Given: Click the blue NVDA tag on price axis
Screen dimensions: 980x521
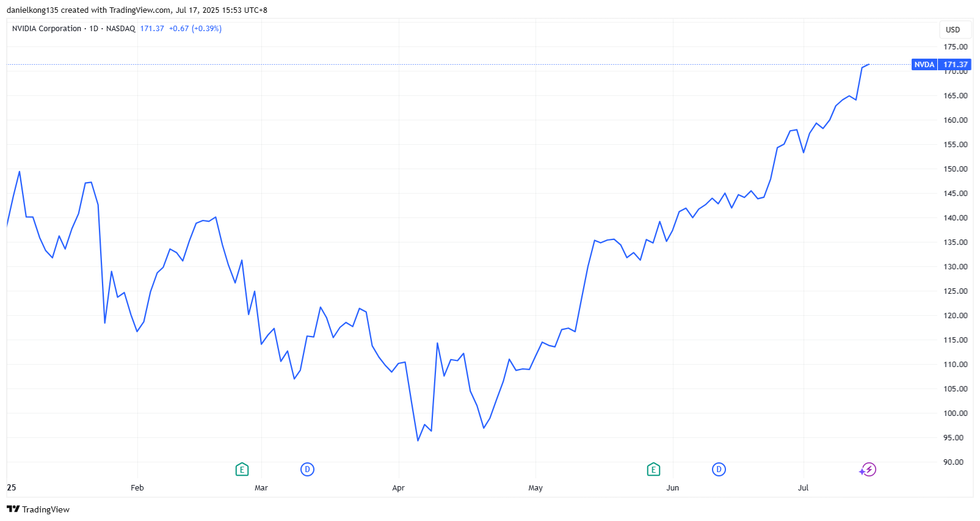Looking at the screenshot, I should [924, 65].
